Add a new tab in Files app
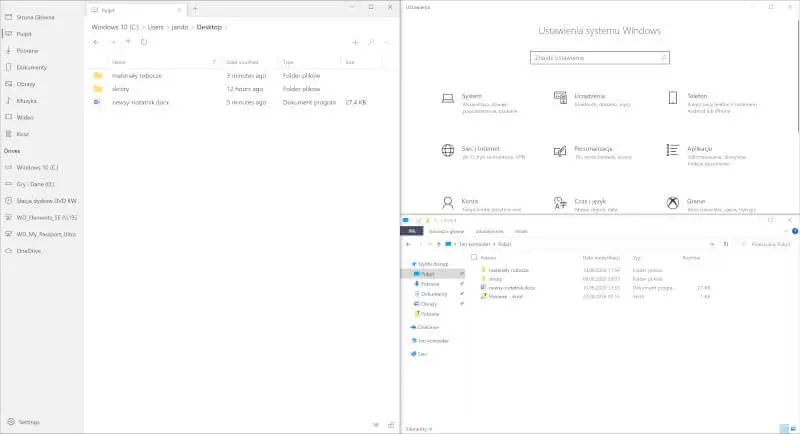This screenshot has width=800, height=434. (195, 9)
